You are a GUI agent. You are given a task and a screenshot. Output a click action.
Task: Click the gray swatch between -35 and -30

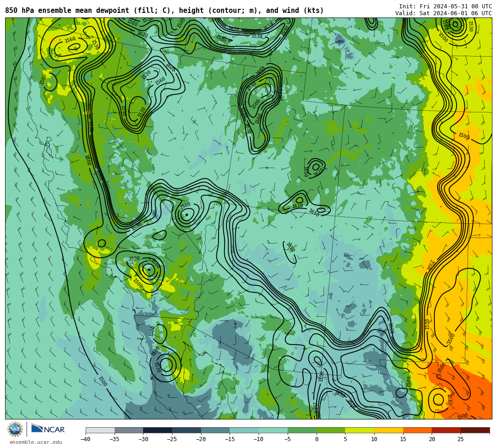coord(129,430)
